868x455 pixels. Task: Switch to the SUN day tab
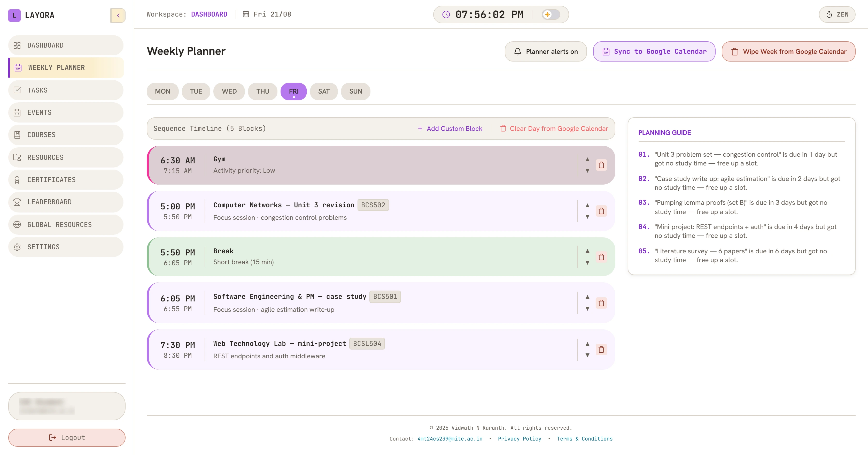coord(355,92)
